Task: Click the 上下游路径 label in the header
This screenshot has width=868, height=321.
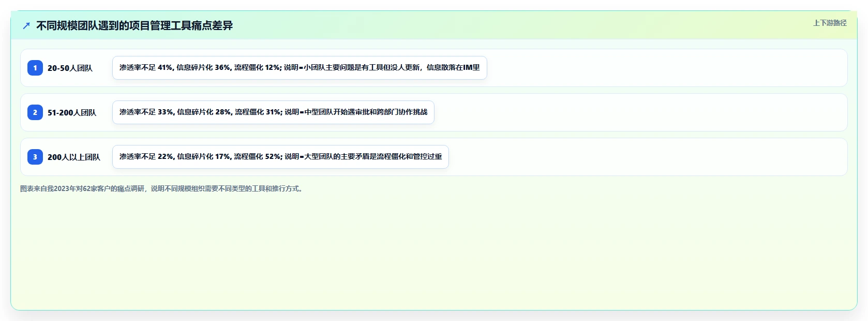Action: coord(830,23)
